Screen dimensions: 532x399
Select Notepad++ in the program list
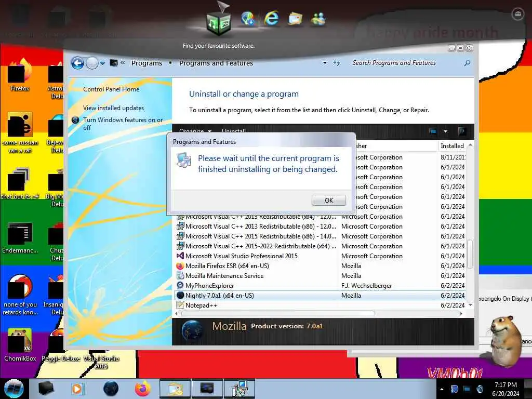click(x=321, y=305)
